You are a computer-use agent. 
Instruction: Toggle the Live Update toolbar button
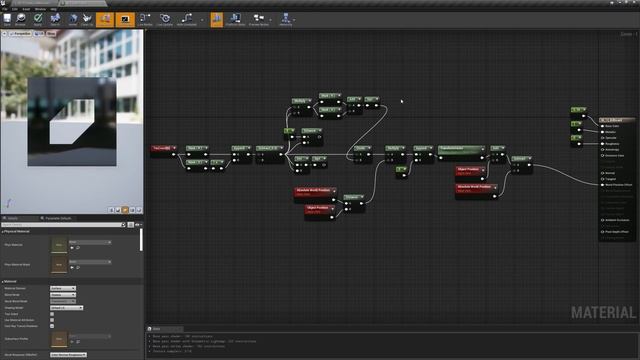coord(164,19)
